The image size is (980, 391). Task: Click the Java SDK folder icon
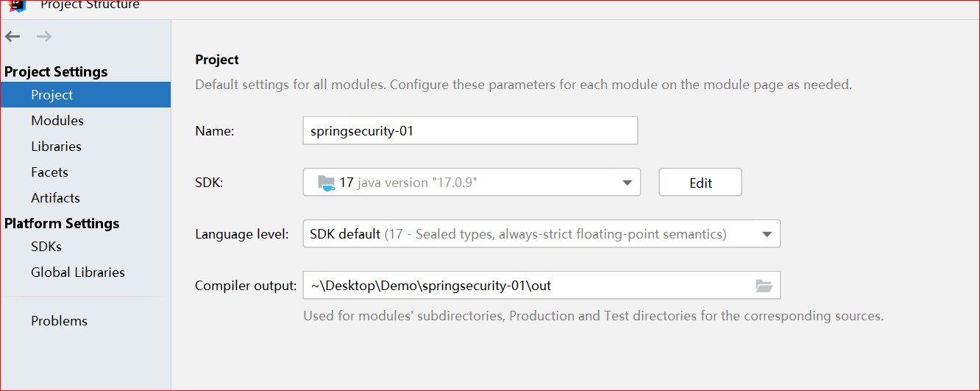point(325,183)
